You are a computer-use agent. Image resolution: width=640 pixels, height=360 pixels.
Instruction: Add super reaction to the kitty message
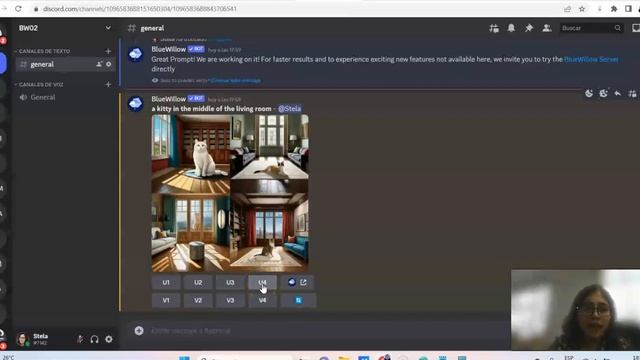603,93
